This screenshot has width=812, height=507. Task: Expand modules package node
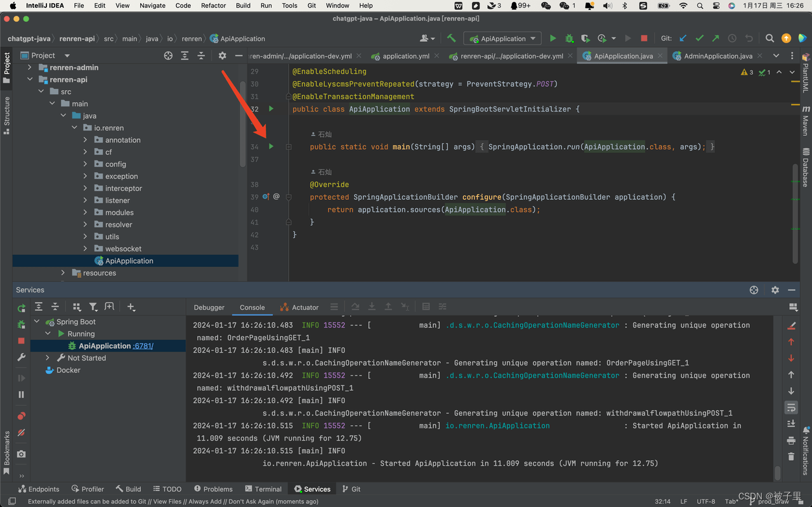pos(85,213)
